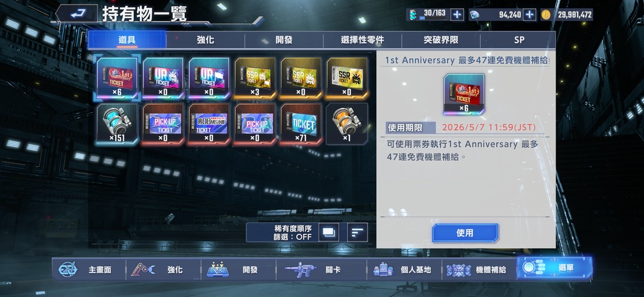Click the 使用 button

tap(465, 233)
